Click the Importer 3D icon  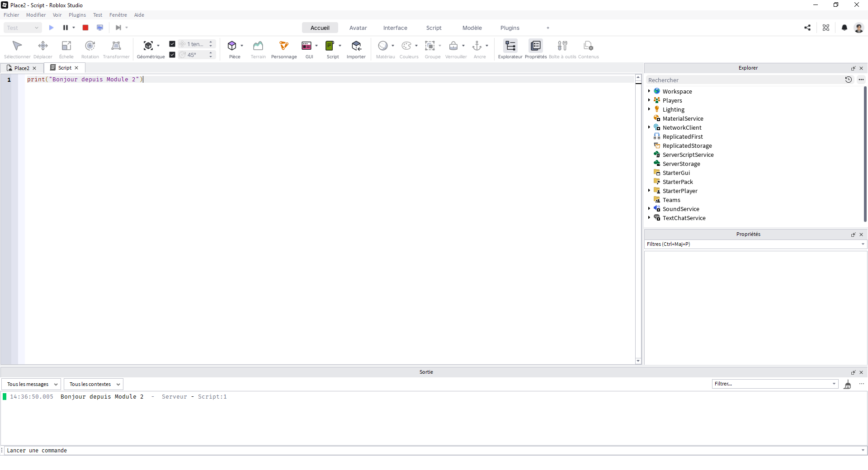pos(356,46)
